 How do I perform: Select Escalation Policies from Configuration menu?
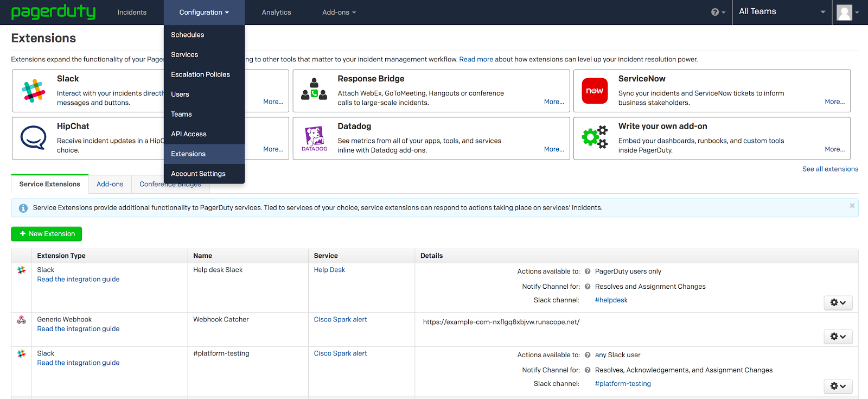(200, 74)
